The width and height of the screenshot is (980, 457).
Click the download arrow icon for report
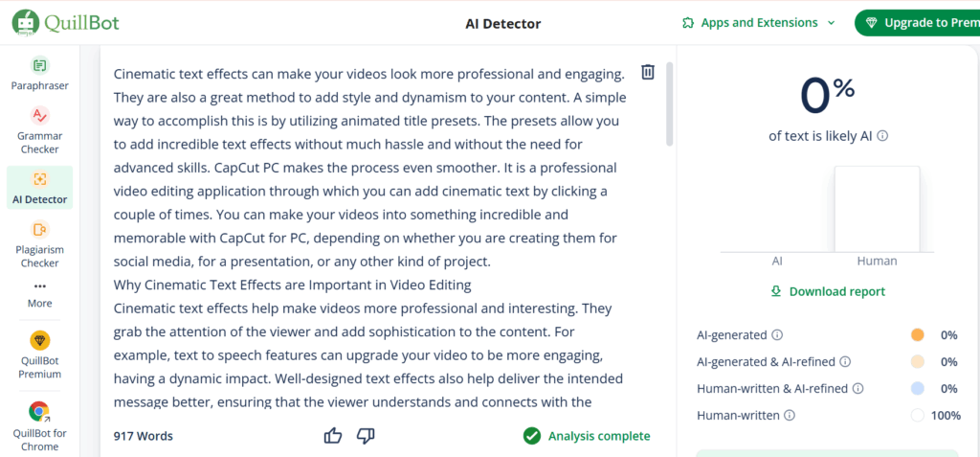pyautogui.click(x=776, y=291)
